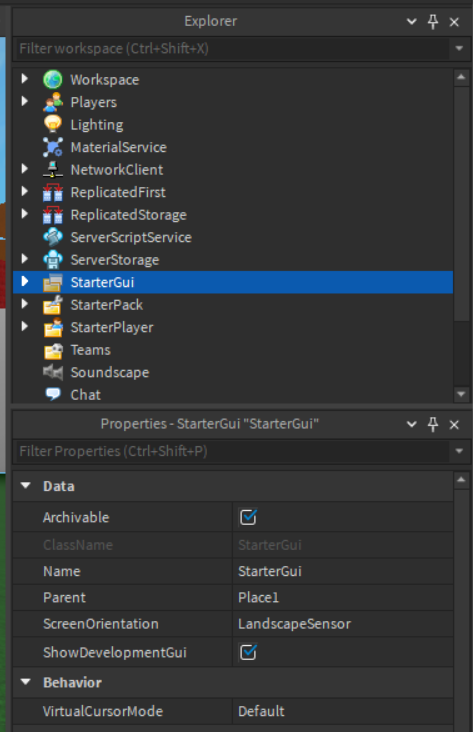Click the Archivable property name
473x732 pixels.
tap(76, 517)
